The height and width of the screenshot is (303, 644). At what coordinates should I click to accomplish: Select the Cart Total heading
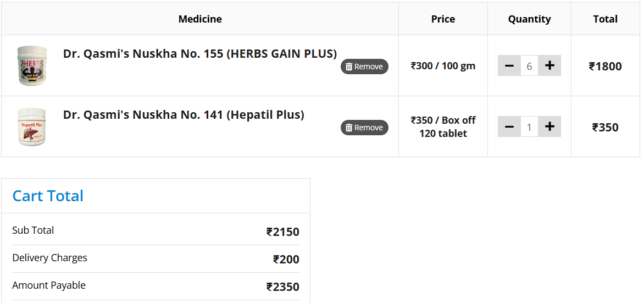coord(48,196)
